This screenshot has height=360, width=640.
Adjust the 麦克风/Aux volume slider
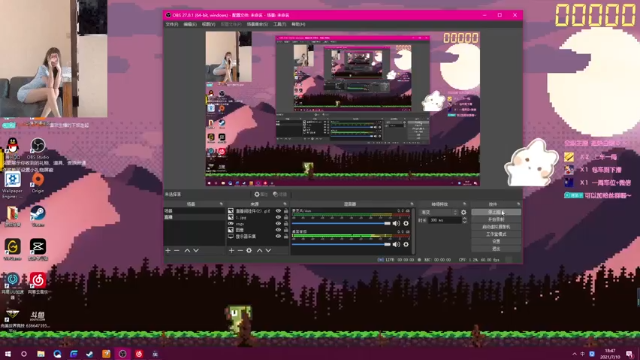341,223
